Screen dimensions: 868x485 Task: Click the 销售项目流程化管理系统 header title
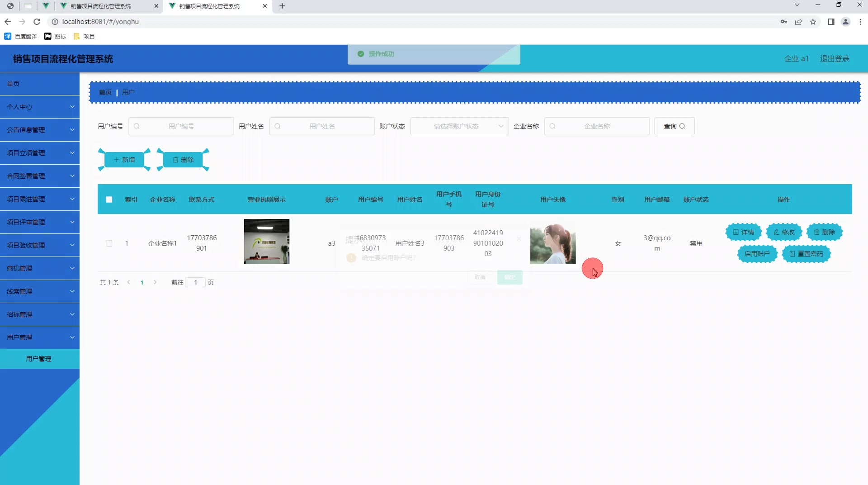pos(63,59)
